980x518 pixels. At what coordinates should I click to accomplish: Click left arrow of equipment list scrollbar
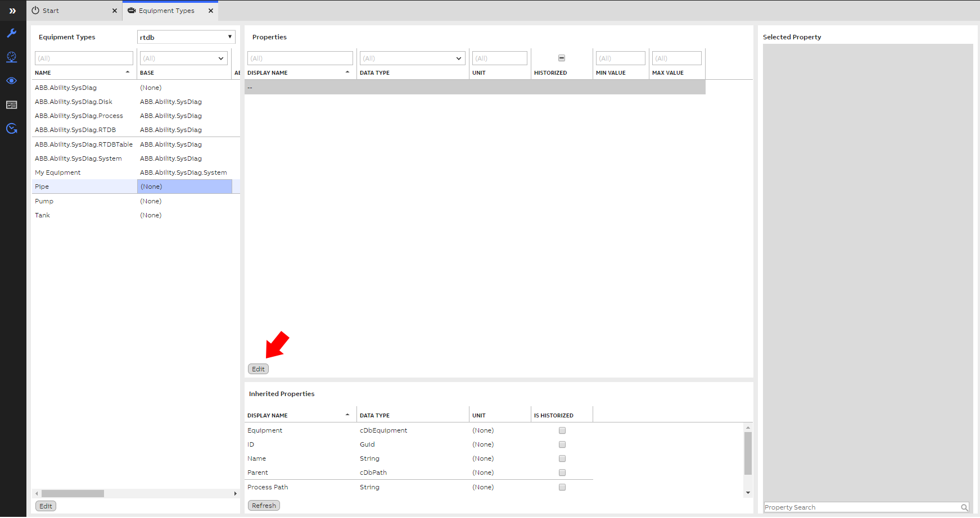coord(37,493)
